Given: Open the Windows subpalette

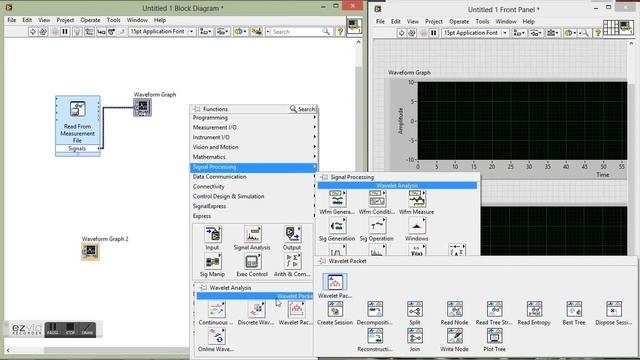Looking at the screenshot, I should pos(417,226).
